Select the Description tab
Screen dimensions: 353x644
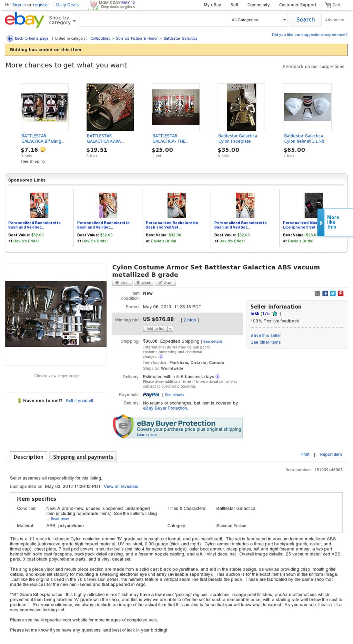click(29, 457)
